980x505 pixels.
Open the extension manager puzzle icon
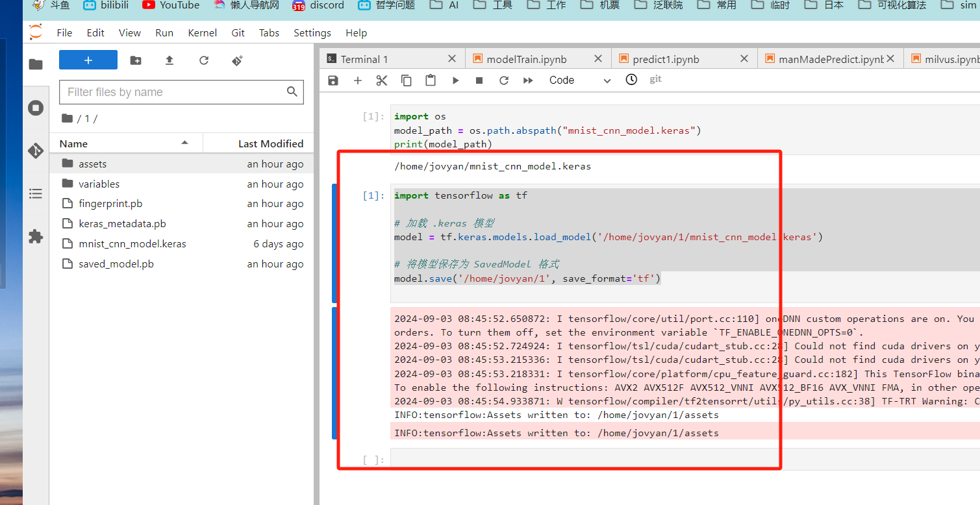click(36, 236)
